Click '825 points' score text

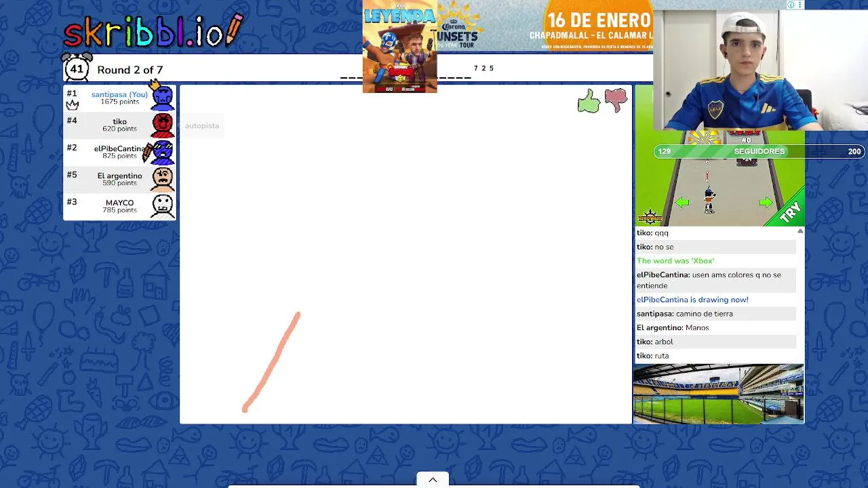point(119,156)
